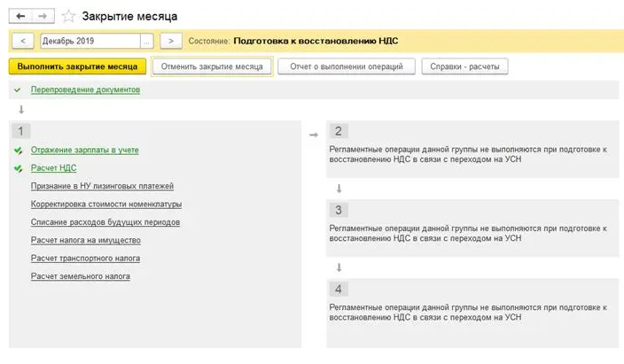Go back with the left arrow button
The height and width of the screenshot is (364, 624).
[20, 16]
